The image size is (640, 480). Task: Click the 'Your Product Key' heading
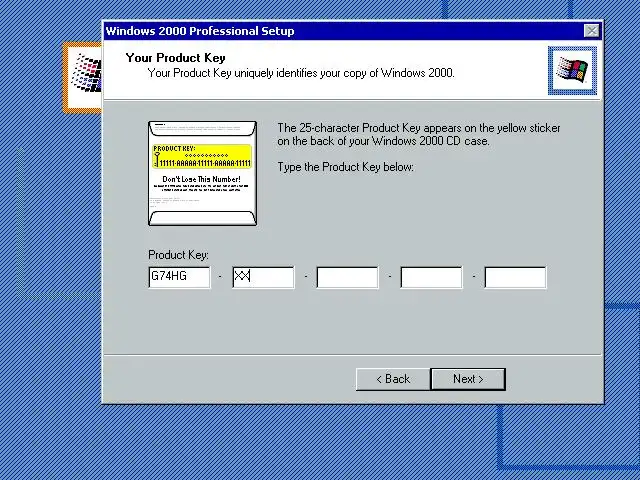pos(176,58)
